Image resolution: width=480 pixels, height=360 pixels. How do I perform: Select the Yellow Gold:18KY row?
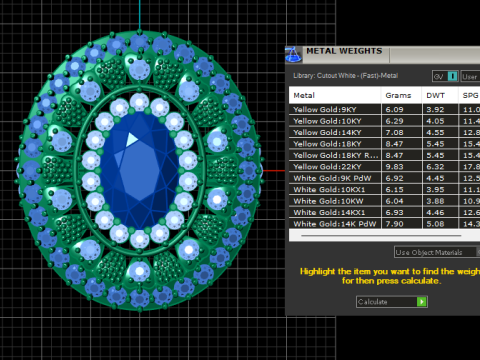coord(385,144)
